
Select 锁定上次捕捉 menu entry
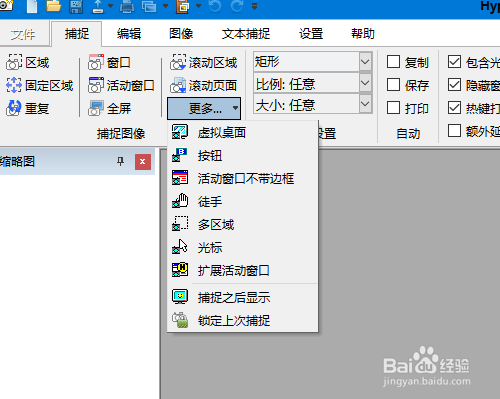pyautogui.click(x=243, y=321)
